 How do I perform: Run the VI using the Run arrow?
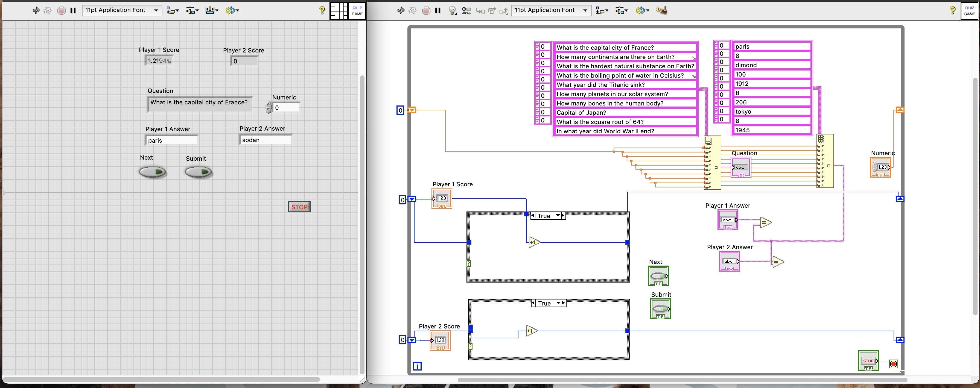(x=36, y=10)
